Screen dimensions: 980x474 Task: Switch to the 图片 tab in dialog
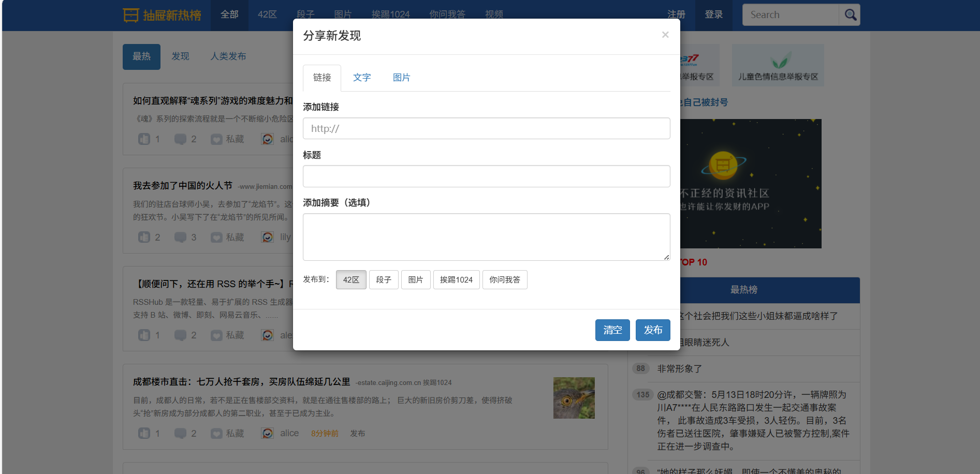click(x=401, y=78)
